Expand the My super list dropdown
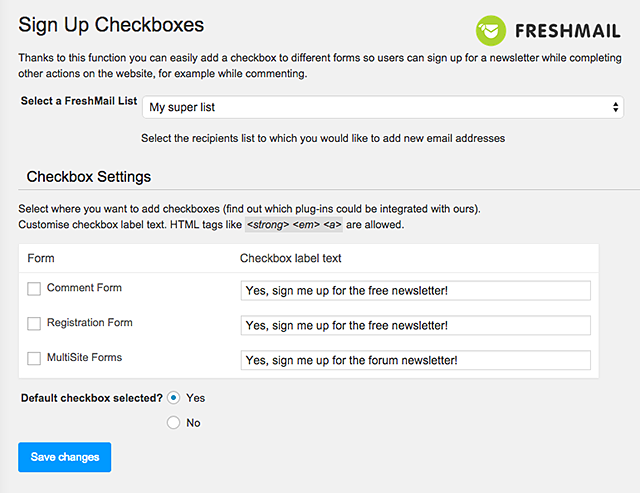Viewport: 640px width, 493px height. coord(383,107)
